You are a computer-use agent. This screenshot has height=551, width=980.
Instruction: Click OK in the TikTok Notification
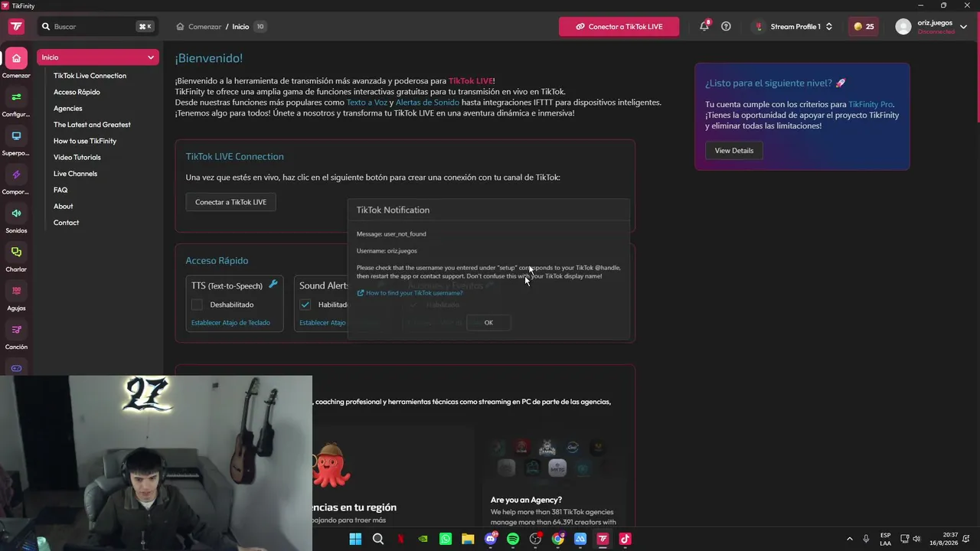(488, 322)
